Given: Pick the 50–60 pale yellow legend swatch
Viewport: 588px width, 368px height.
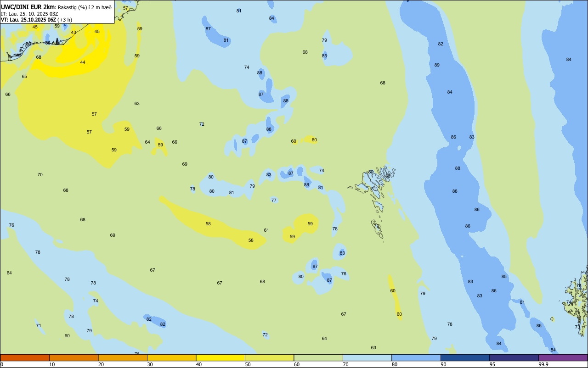Looking at the screenshot, I should 269,357.
